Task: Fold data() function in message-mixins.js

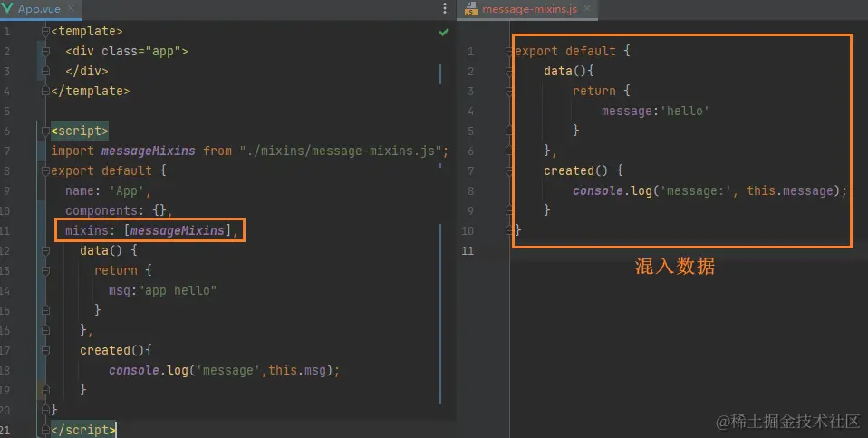Action: pyautogui.click(x=509, y=72)
